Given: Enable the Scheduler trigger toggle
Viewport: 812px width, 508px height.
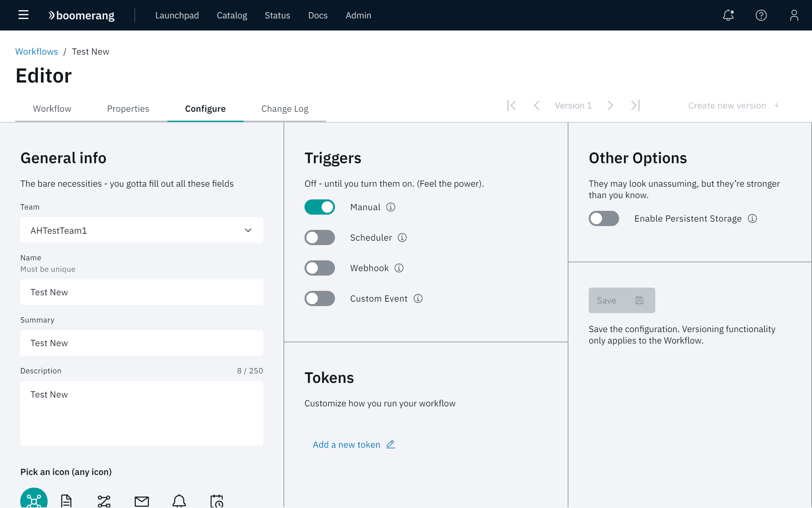Looking at the screenshot, I should pyautogui.click(x=319, y=237).
